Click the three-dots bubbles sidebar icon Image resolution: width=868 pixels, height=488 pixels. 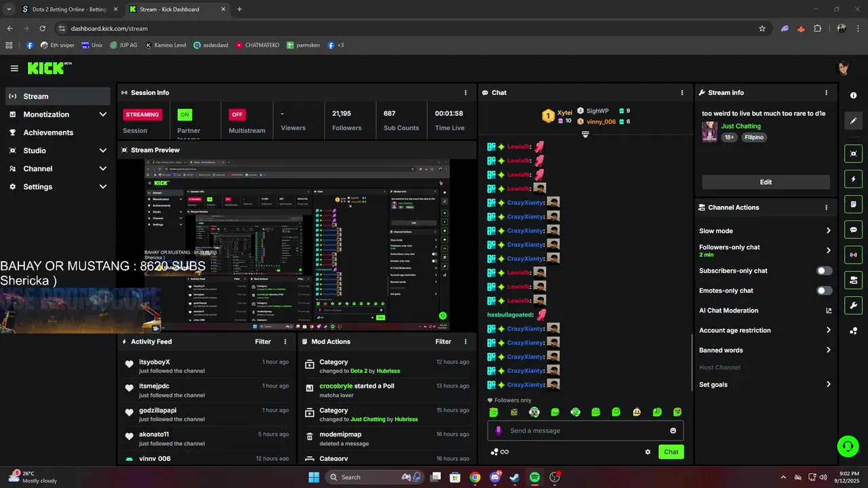pyautogui.click(x=854, y=331)
